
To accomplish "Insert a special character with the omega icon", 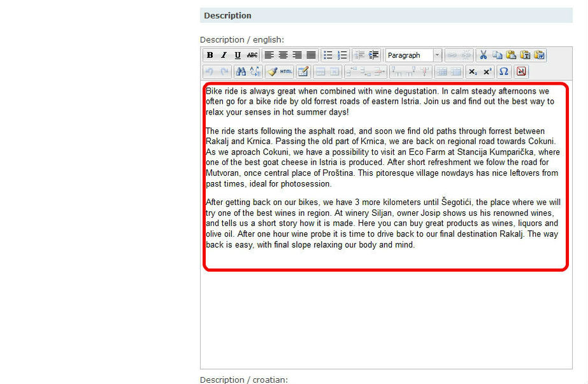I will (504, 71).
